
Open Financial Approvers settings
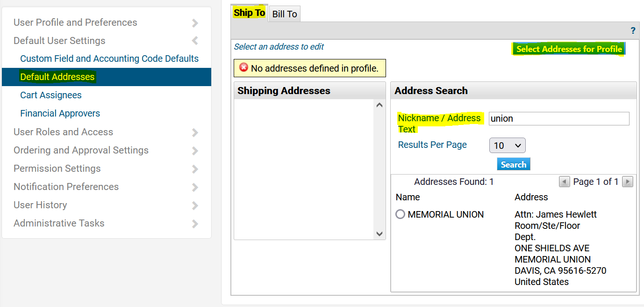60,113
